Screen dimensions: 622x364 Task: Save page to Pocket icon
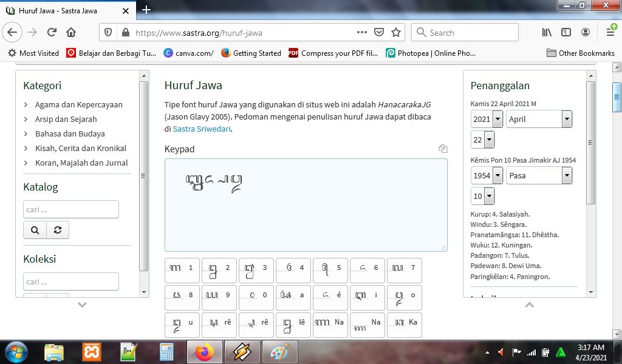(379, 33)
